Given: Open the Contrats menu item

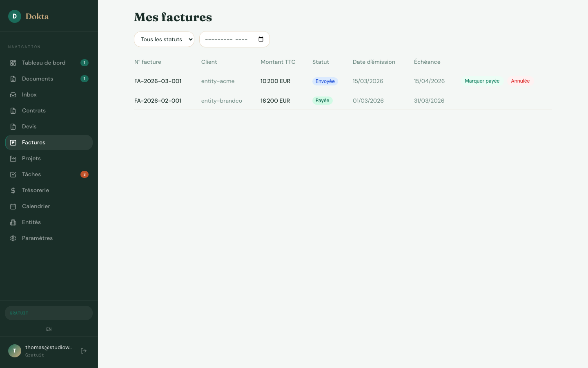Looking at the screenshot, I should (34, 111).
